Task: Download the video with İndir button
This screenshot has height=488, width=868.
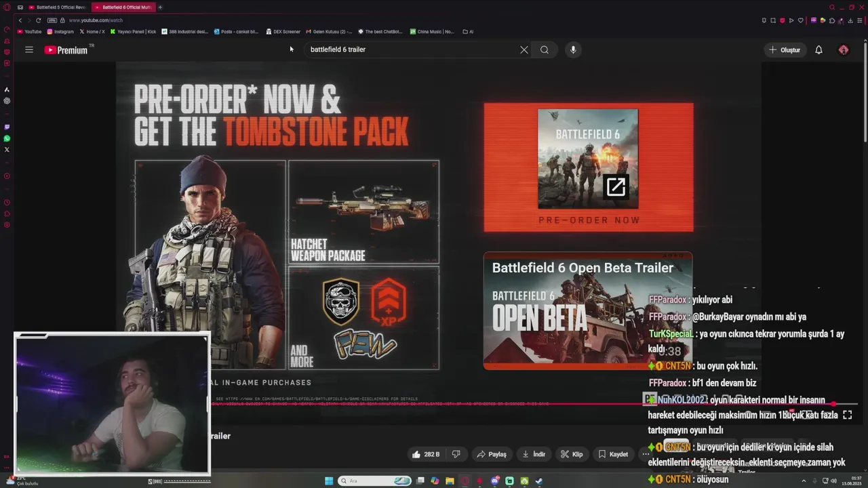Action: pos(534,454)
